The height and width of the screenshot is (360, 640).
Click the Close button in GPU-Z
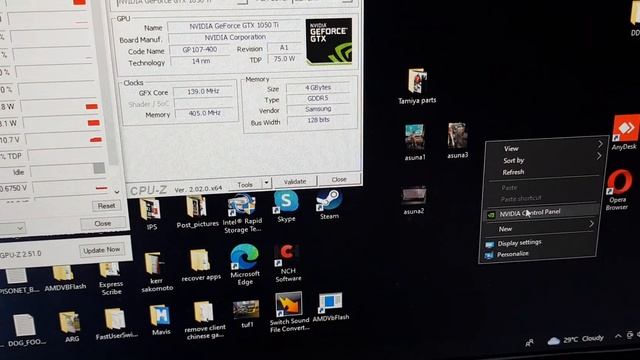(103, 223)
